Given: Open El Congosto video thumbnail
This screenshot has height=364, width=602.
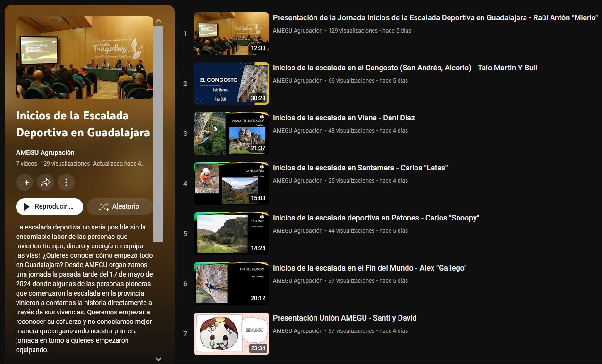Looking at the screenshot, I should pyautogui.click(x=231, y=84).
